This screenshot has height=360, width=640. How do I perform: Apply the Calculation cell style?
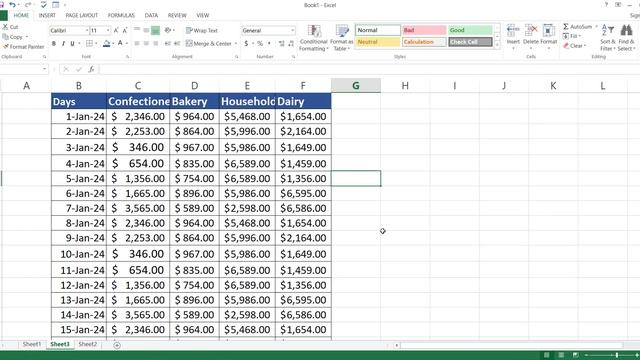pyautogui.click(x=424, y=42)
